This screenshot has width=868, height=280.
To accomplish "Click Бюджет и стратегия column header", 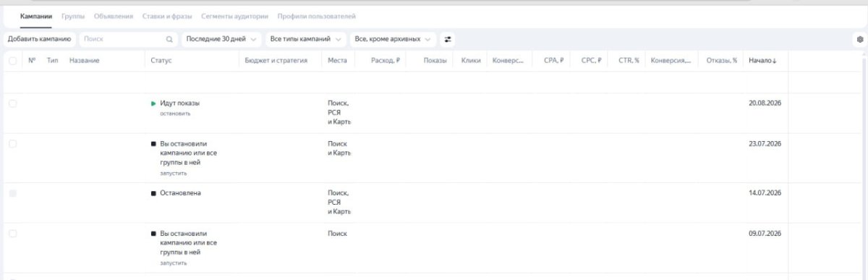I will click(x=276, y=61).
